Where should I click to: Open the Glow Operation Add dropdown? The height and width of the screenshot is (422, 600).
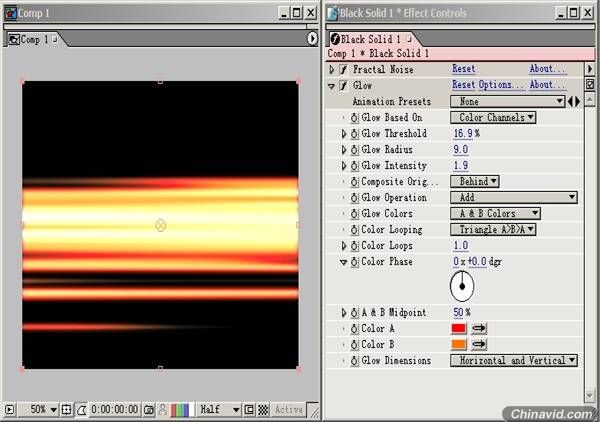[514, 197]
